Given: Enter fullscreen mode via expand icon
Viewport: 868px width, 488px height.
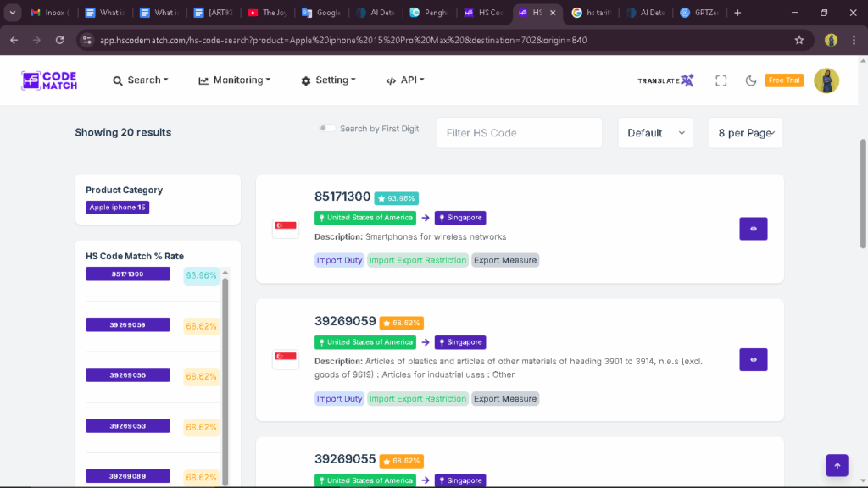Looking at the screenshot, I should [721, 80].
